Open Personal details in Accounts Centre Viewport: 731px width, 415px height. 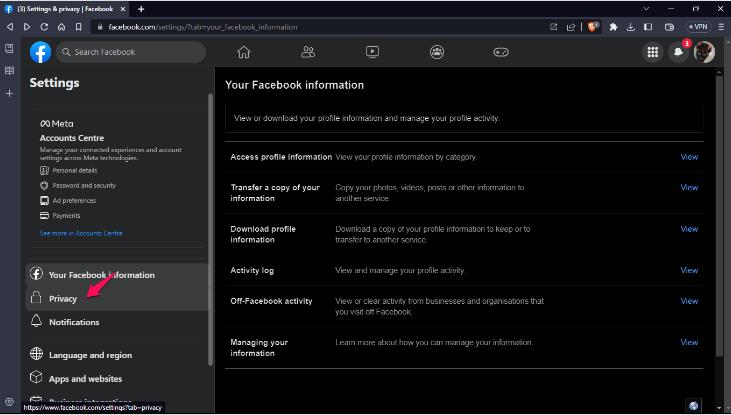click(x=69, y=171)
